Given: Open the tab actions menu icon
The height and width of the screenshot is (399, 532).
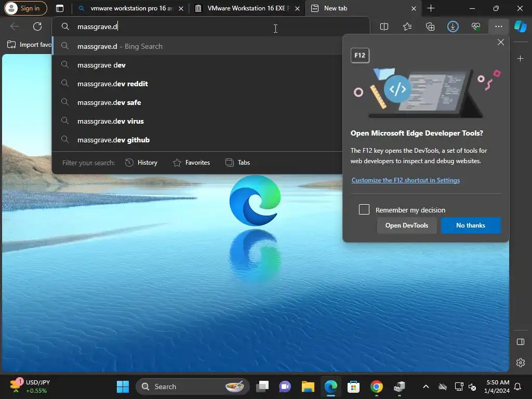Looking at the screenshot, I should [x=60, y=8].
